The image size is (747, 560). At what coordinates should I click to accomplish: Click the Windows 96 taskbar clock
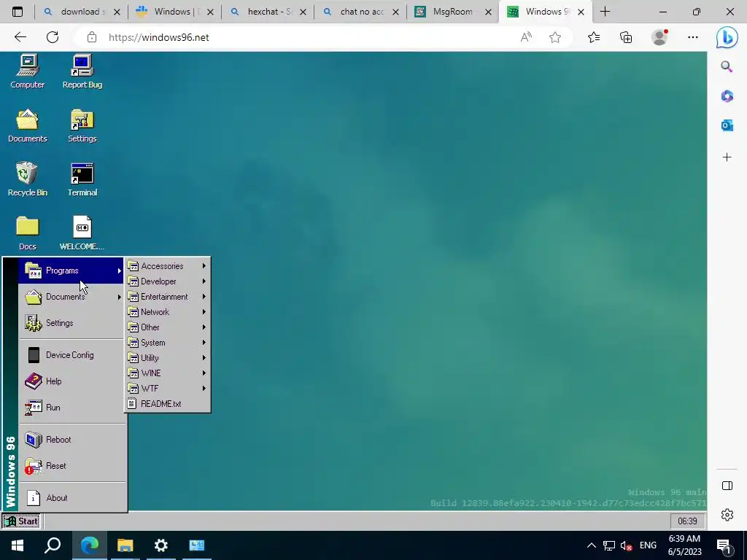point(687,521)
